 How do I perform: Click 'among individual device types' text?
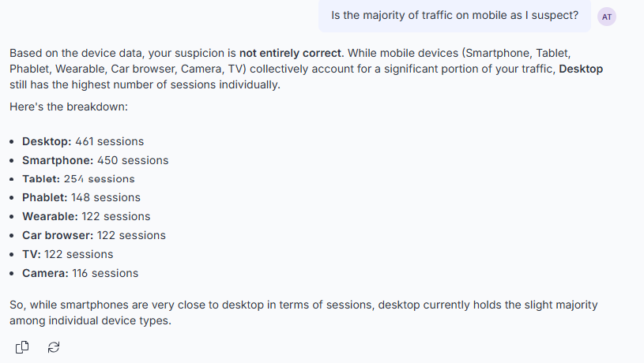(90, 320)
